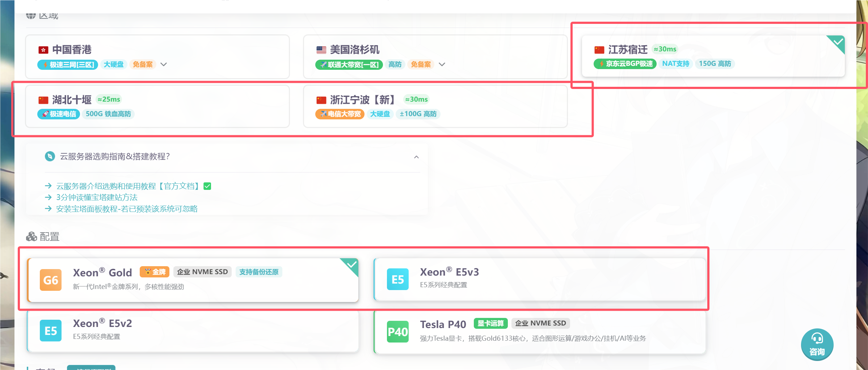Open the 咨询 support button
The image size is (868, 370).
tap(817, 344)
